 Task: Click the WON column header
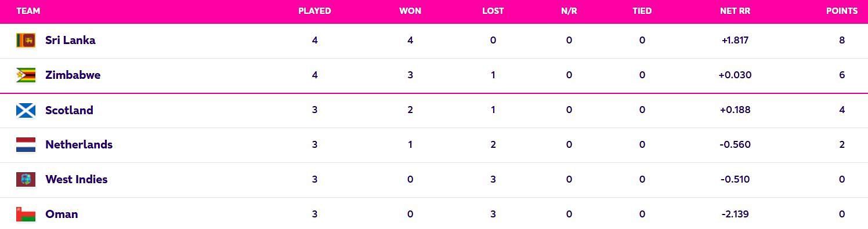coord(410,11)
